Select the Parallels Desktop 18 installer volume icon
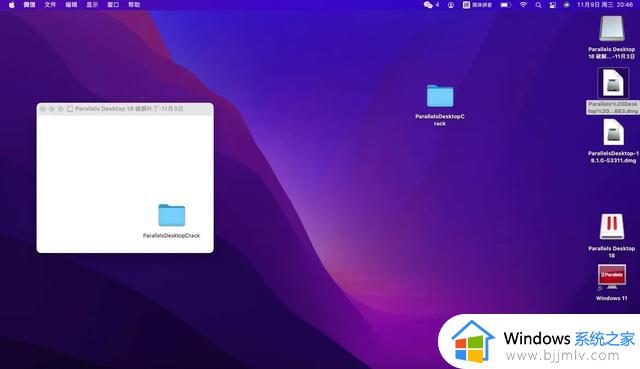The width and height of the screenshot is (640, 369). [x=611, y=236]
